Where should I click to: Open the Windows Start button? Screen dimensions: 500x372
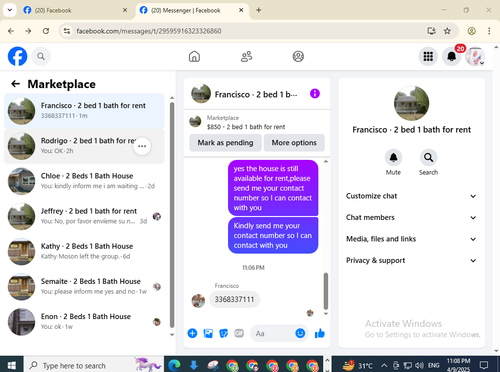click(x=11, y=365)
